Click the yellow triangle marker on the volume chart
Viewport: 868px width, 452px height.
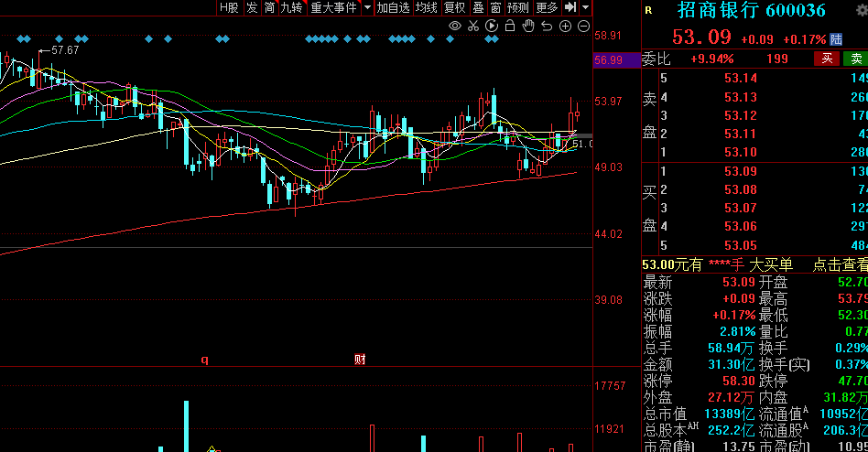[212, 448]
